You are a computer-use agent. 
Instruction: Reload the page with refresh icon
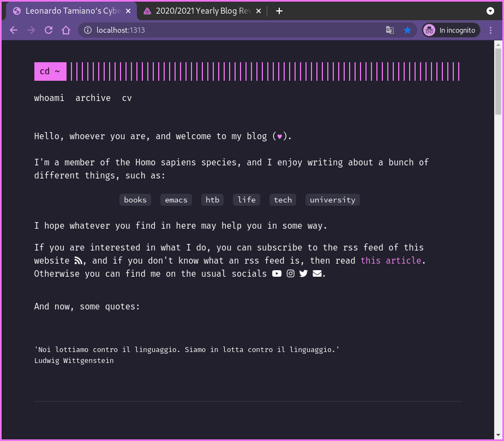pos(49,30)
